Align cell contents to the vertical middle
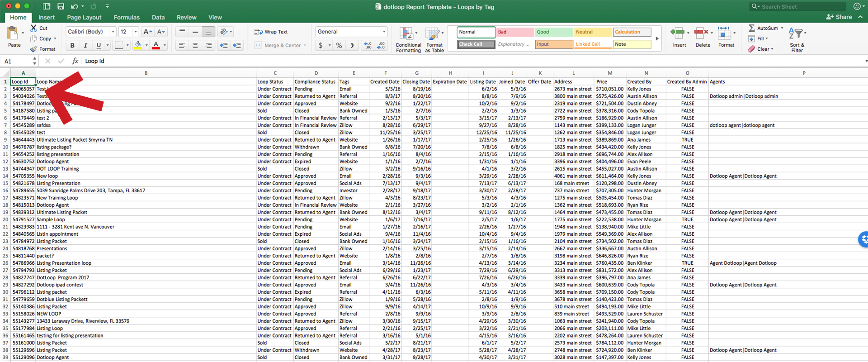Screen dimensions: 868x362 (x=195, y=32)
